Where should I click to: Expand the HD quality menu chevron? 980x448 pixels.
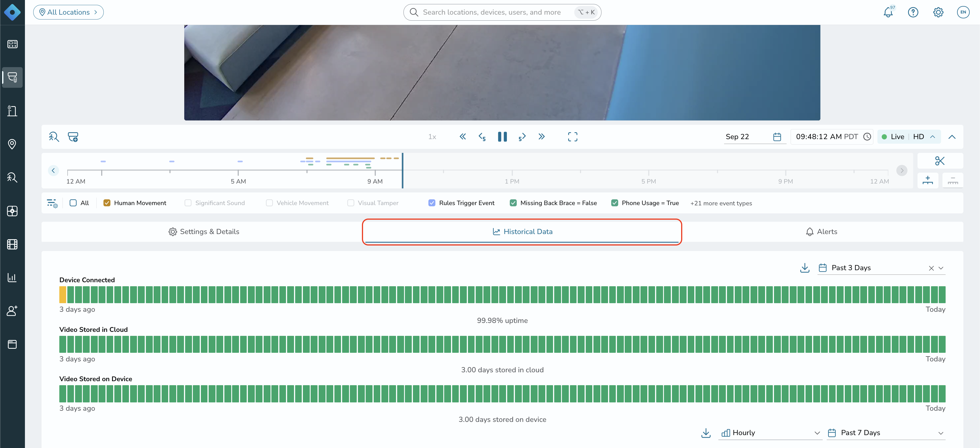pos(933,137)
